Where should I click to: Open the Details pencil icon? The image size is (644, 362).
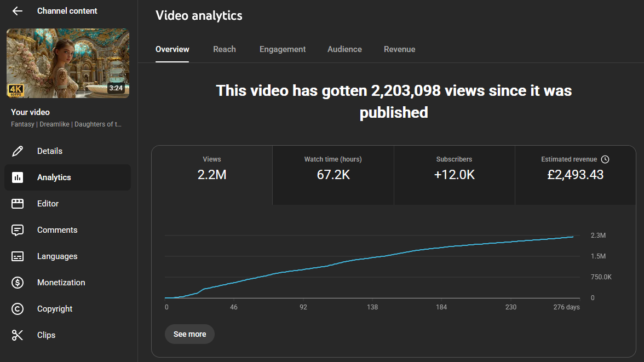(x=18, y=151)
